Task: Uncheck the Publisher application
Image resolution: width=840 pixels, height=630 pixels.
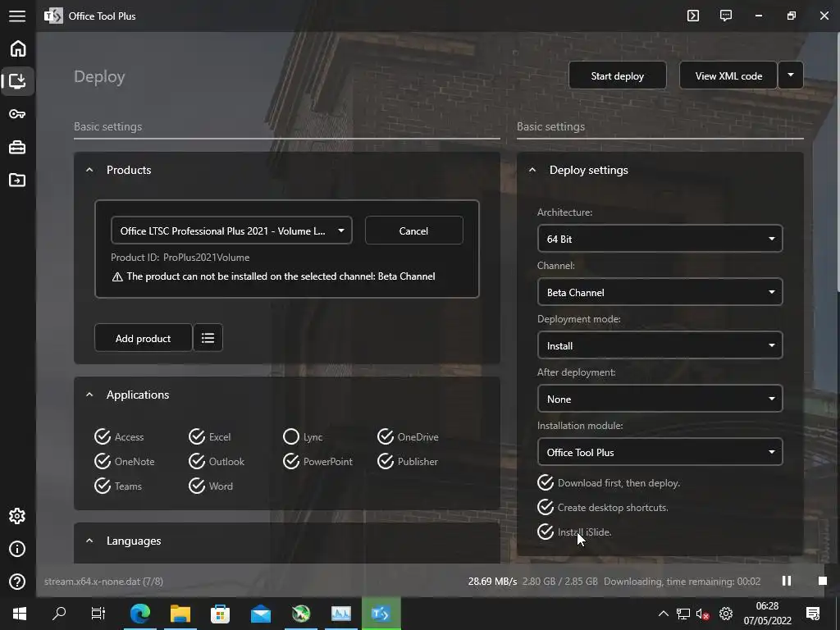Action: point(386,461)
